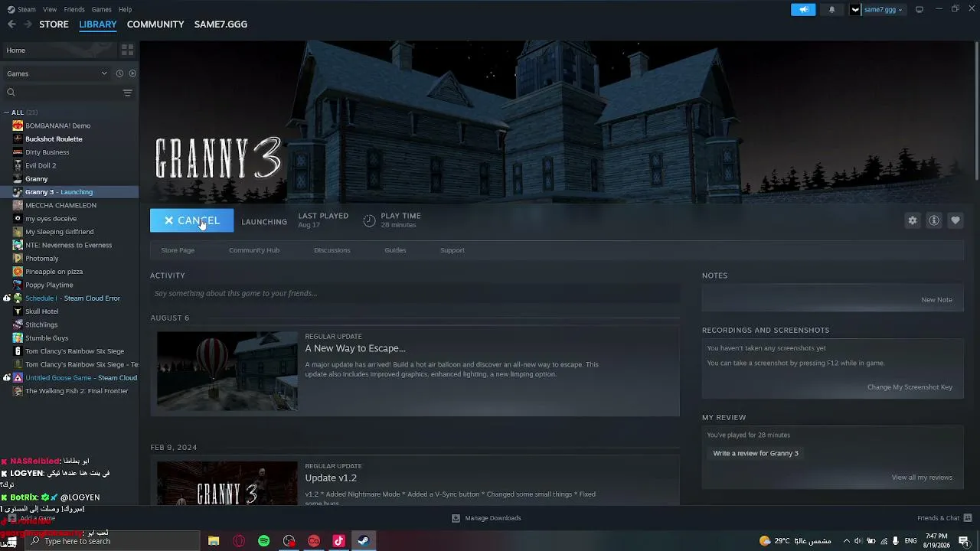Go forward with the navigation forward arrow
Image resolution: width=980 pixels, height=551 pixels.
click(x=28, y=24)
